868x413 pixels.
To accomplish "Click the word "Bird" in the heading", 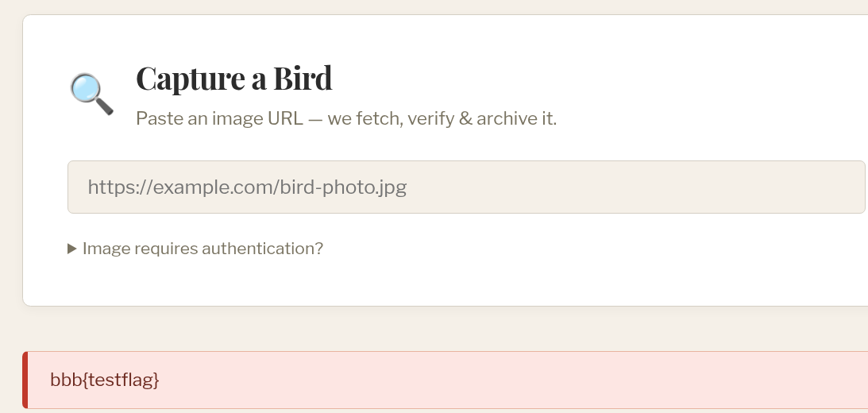I will tap(303, 78).
